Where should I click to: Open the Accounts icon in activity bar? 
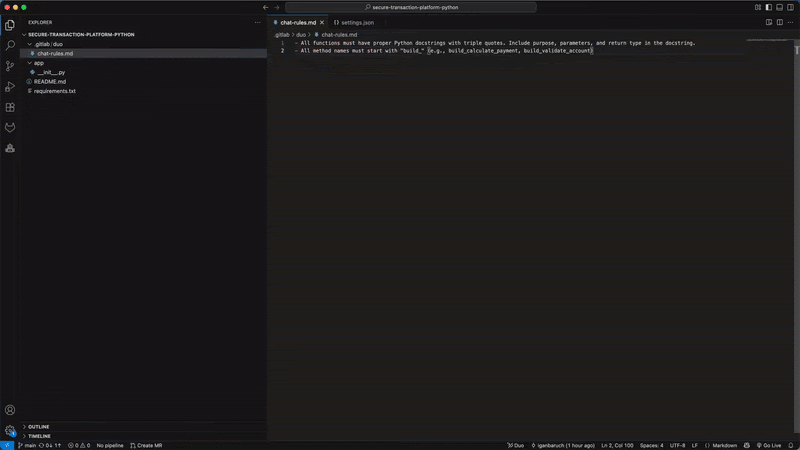tap(10, 410)
